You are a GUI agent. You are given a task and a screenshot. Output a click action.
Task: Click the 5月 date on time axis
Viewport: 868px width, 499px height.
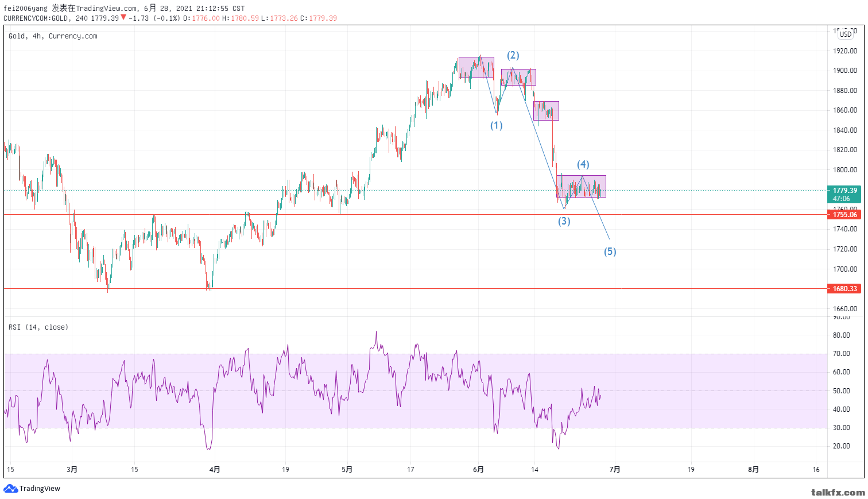pos(347,470)
